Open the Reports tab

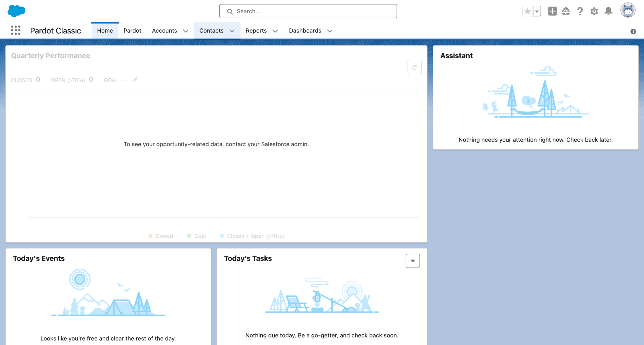(256, 31)
